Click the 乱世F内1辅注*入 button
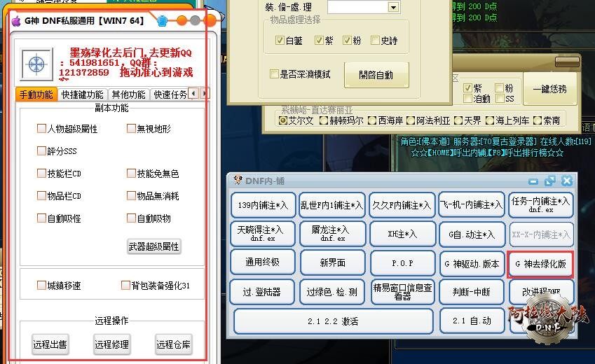Screen dimensions: 595x364 coord(332,205)
